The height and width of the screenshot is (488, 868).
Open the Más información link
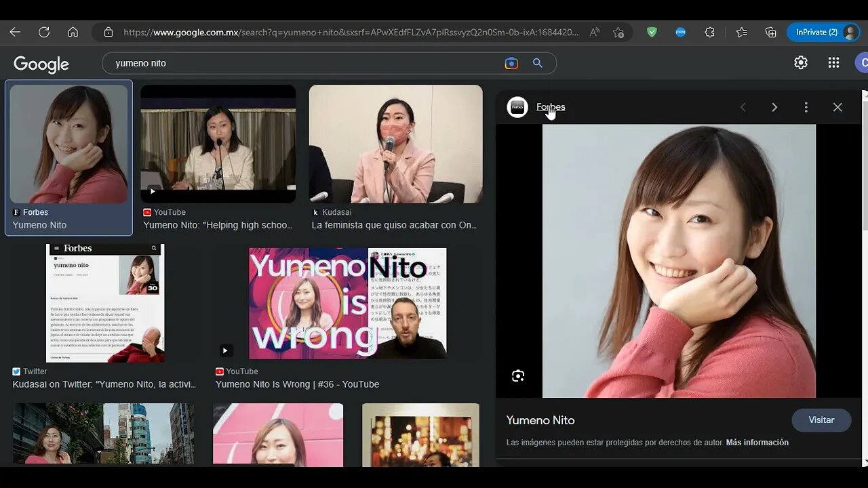pyautogui.click(x=757, y=443)
